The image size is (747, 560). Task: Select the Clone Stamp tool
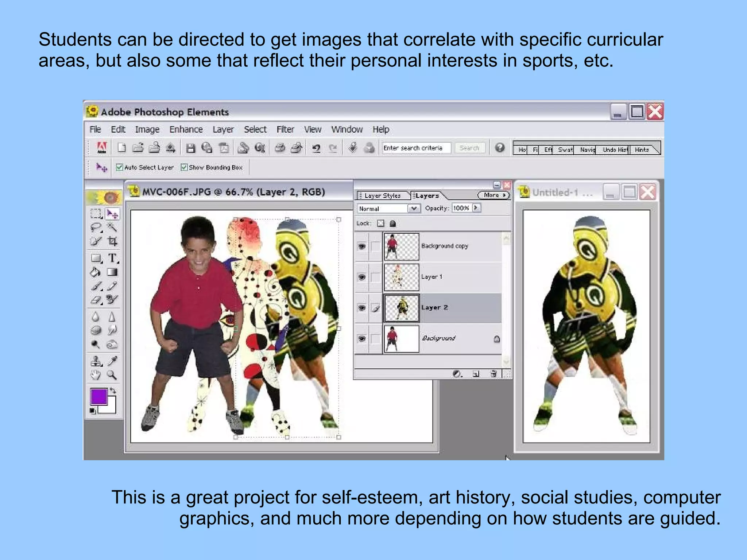96,361
